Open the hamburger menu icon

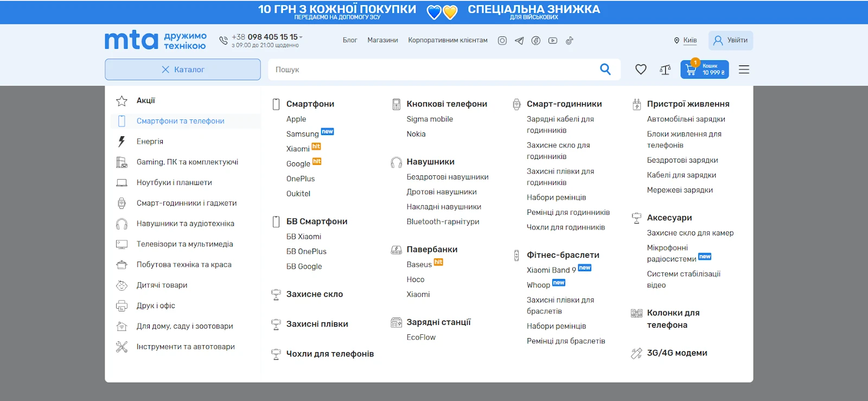point(744,69)
